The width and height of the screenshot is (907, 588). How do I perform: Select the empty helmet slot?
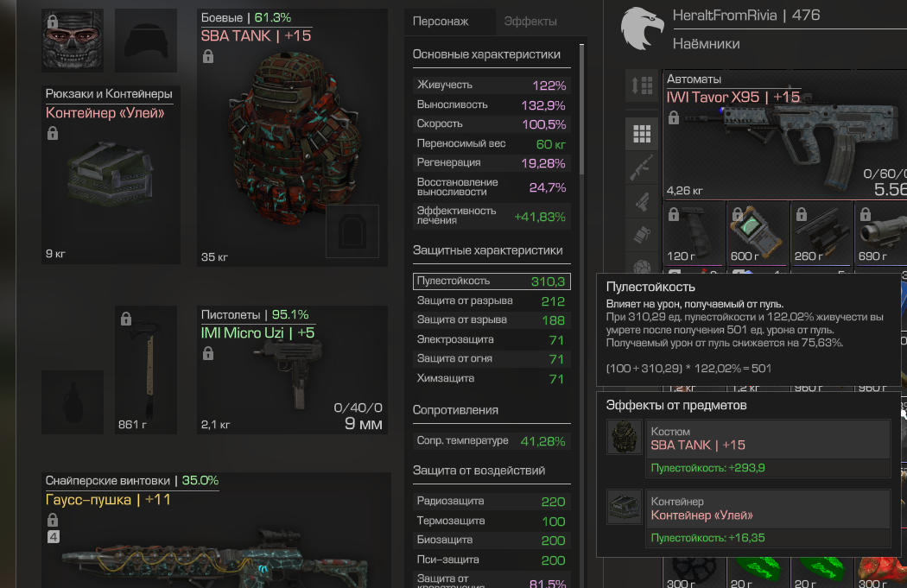pos(146,41)
